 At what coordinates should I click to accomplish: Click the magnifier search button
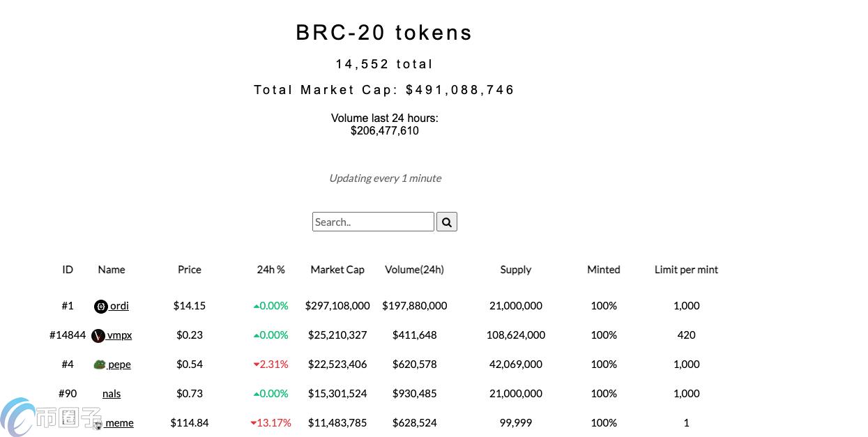446,222
